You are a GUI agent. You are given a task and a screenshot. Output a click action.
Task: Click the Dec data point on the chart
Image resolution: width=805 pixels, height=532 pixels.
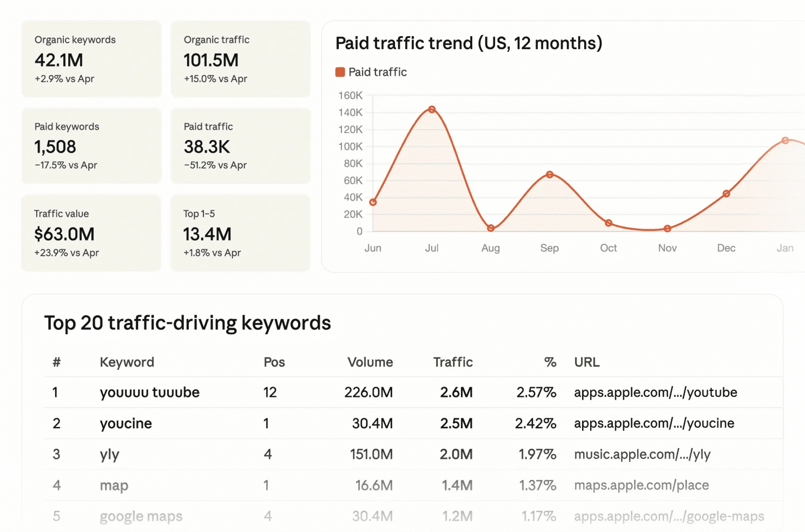point(727,194)
